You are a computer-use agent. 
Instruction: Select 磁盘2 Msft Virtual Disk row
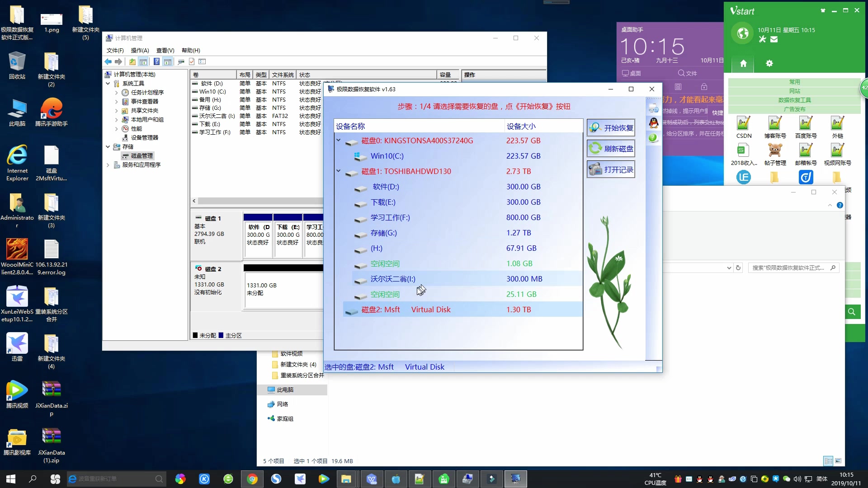tap(462, 310)
